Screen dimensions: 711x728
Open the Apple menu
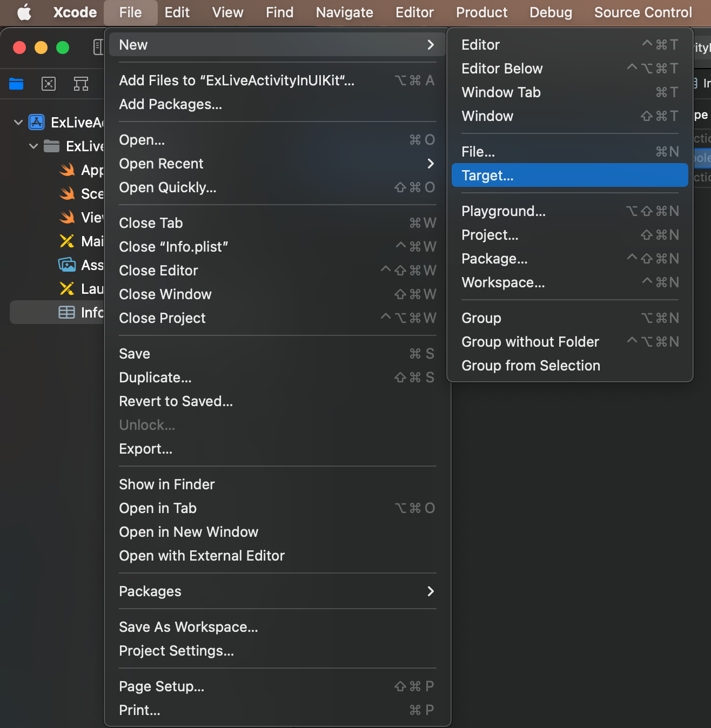(x=24, y=12)
